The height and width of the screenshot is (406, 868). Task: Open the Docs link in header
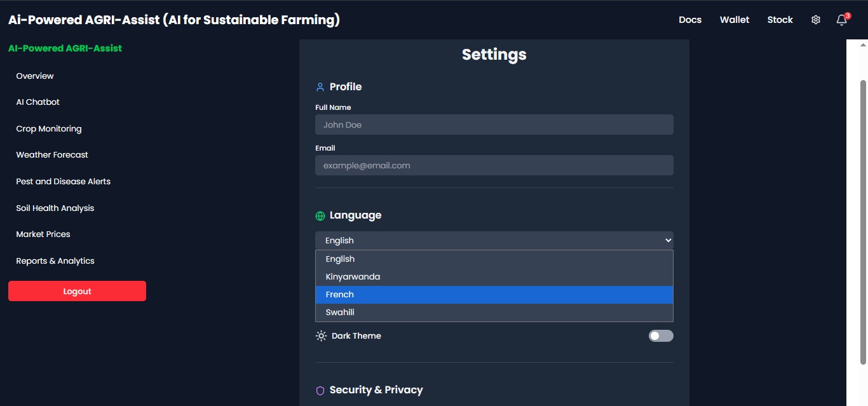[x=690, y=20]
